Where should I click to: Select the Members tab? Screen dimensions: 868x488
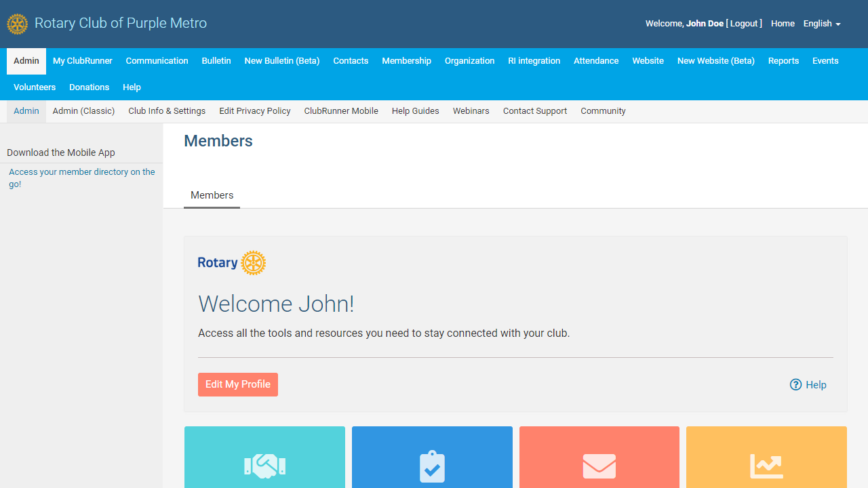click(x=212, y=195)
